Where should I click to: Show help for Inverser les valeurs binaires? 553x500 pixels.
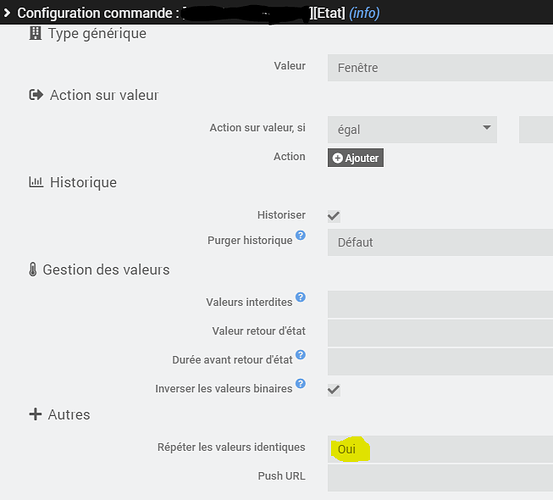coord(300,383)
